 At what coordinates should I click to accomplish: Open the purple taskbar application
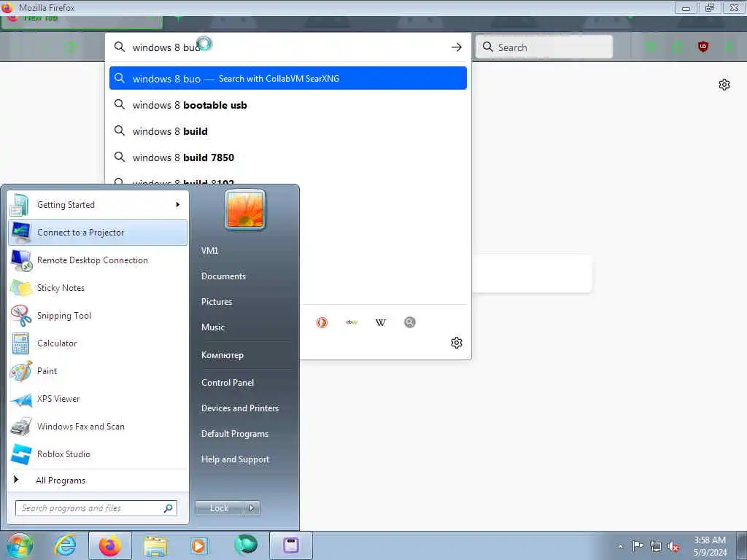291,545
